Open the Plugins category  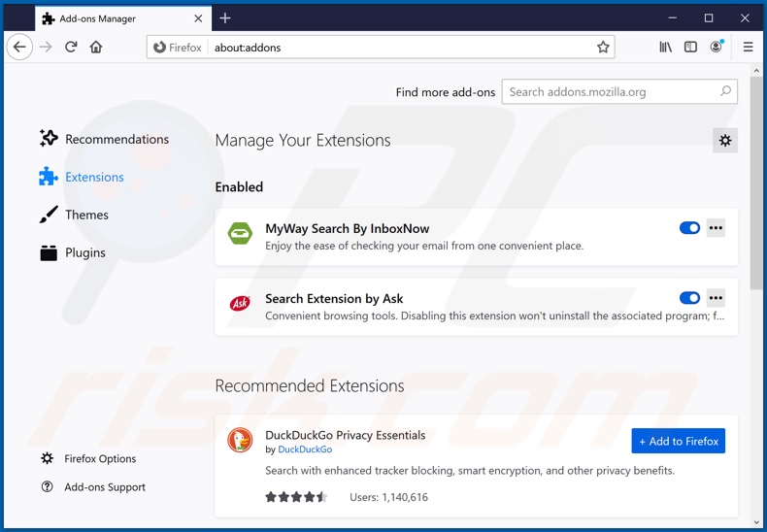pyautogui.click(x=84, y=252)
